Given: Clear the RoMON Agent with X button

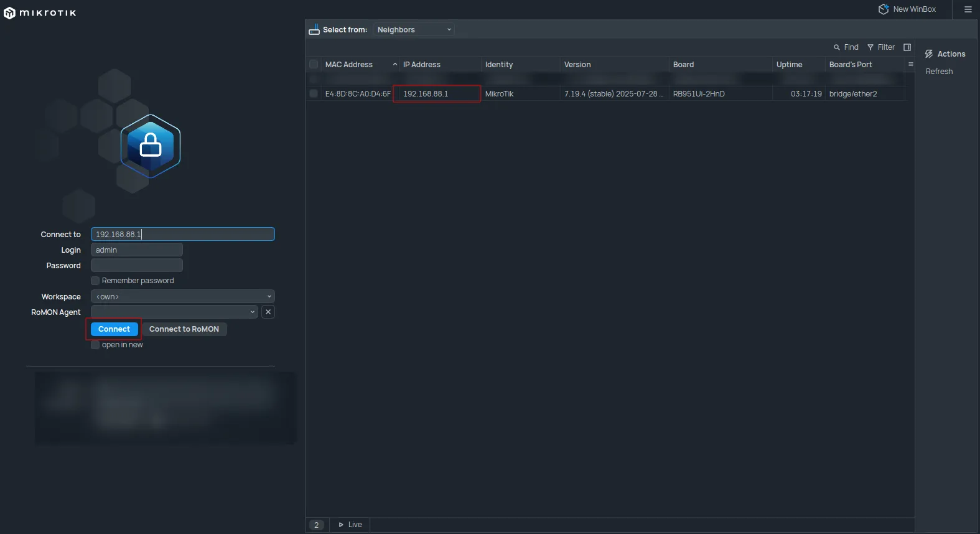Looking at the screenshot, I should tap(268, 312).
